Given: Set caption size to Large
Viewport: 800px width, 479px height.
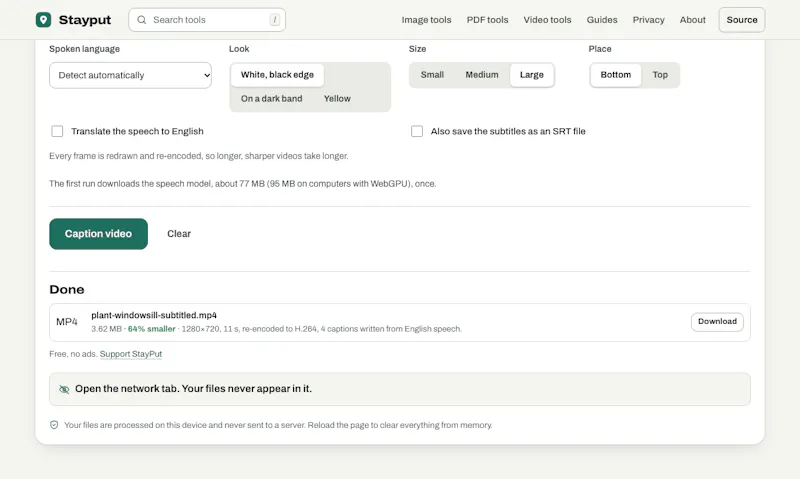Looking at the screenshot, I should (532, 75).
